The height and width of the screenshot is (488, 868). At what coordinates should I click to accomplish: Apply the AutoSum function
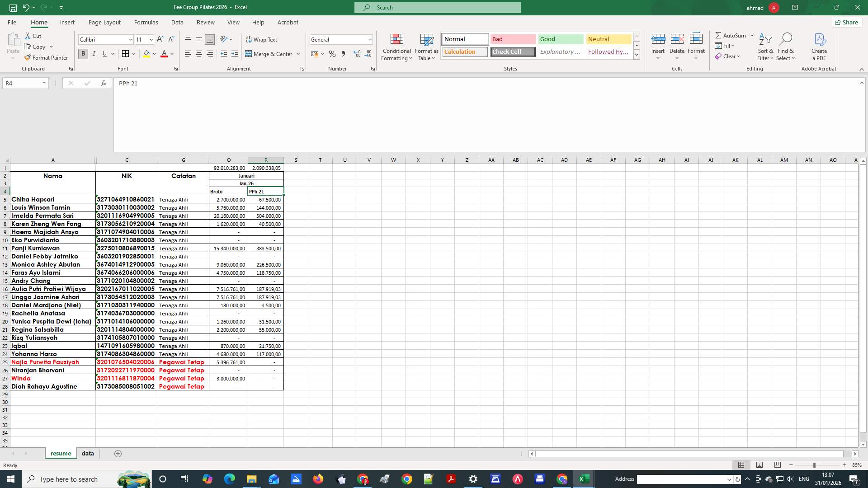pyautogui.click(x=731, y=35)
